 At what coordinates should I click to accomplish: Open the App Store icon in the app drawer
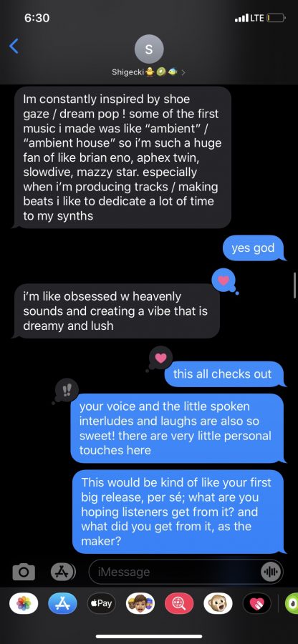[62, 603]
